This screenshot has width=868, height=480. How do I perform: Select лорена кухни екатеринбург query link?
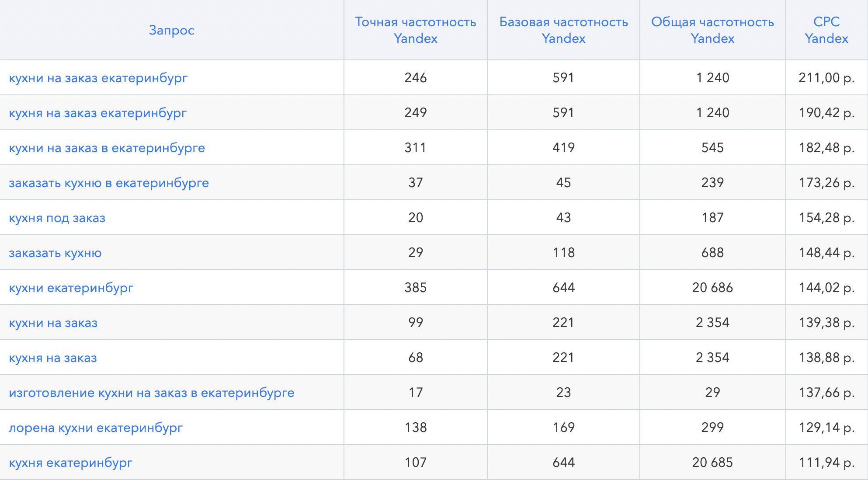(x=95, y=428)
